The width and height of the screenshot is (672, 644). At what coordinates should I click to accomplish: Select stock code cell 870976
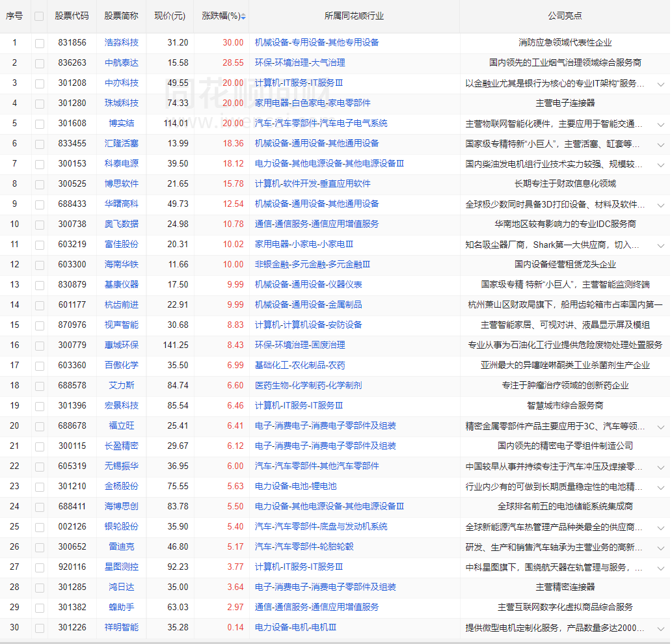pos(72,325)
